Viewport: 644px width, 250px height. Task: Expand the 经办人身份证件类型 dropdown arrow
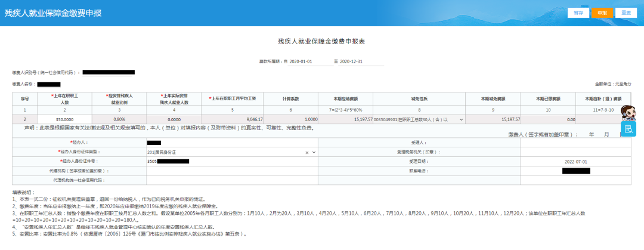pyautogui.click(x=314, y=152)
